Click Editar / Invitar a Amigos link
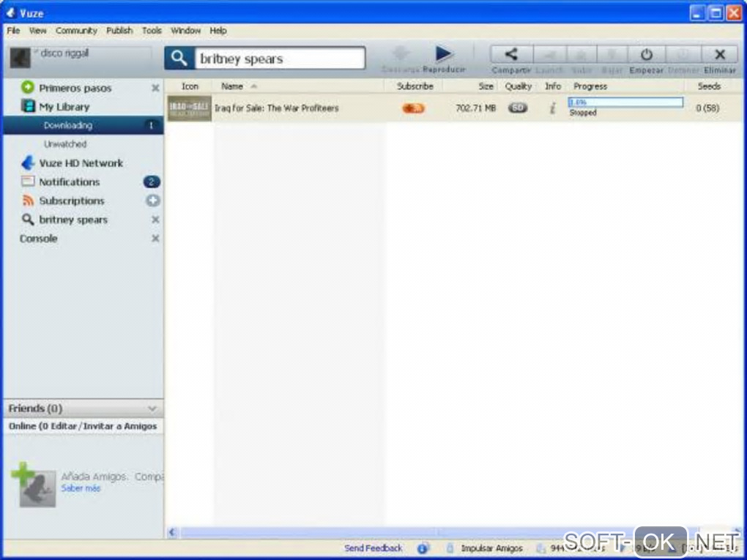The height and width of the screenshot is (560, 747). click(104, 426)
